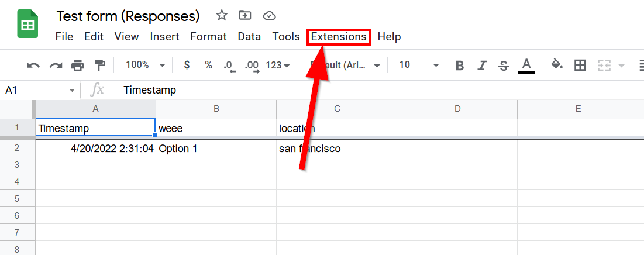Open the Data menu
The height and width of the screenshot is (255, 644).
point(249,37)
